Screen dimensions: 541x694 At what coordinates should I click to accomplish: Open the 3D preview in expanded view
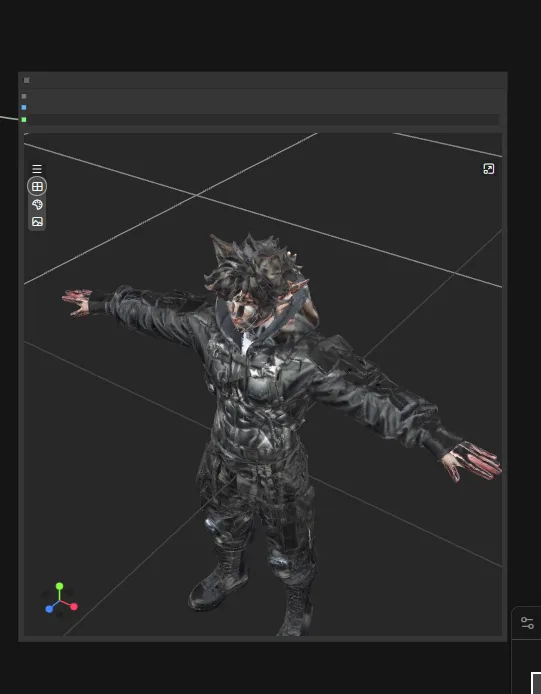[x=488, y=169]
